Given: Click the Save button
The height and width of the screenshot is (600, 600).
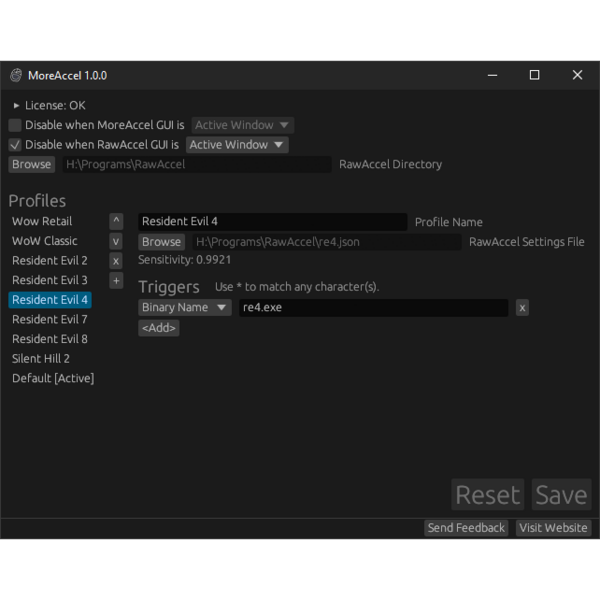Looking at the screenshot, I should [x=561, y=494].
